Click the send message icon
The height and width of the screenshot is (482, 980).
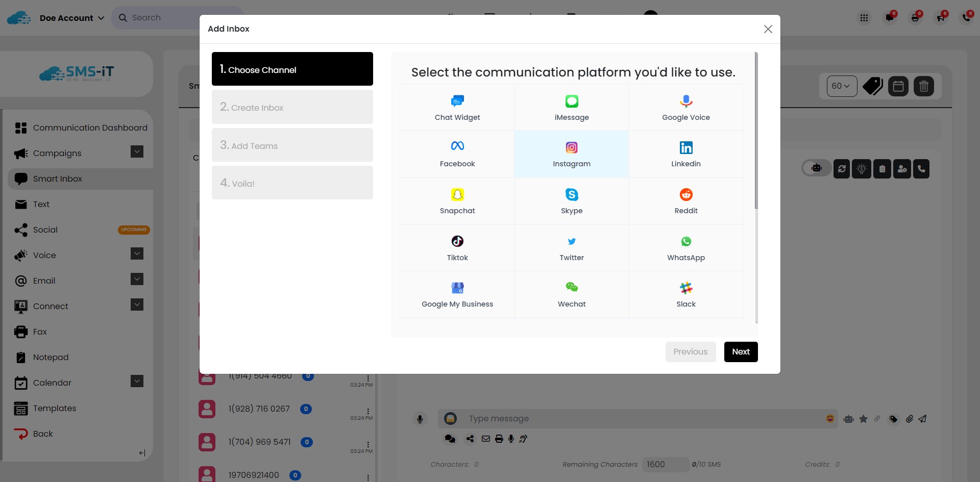coord(922,419)
